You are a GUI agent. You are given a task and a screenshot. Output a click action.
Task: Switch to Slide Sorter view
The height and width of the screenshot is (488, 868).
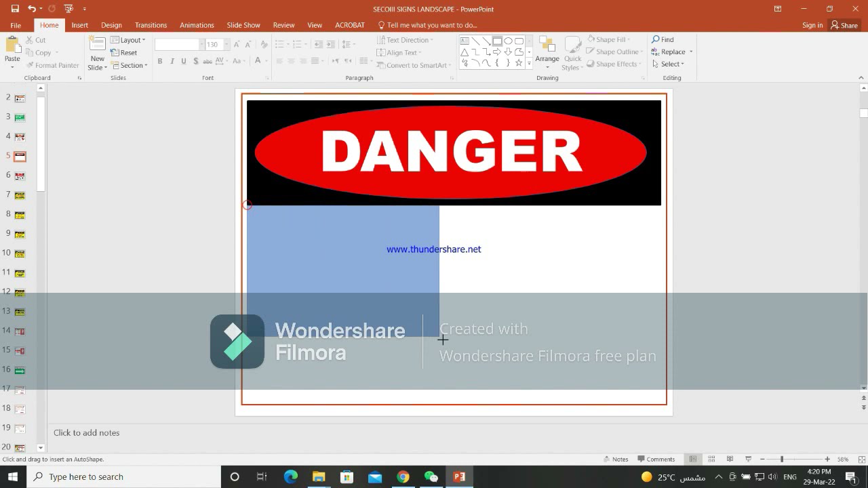[711, 459]
